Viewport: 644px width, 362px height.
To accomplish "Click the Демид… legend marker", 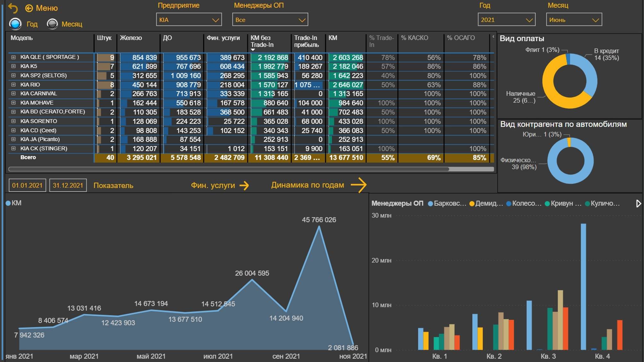I will [x=472, y=204].
